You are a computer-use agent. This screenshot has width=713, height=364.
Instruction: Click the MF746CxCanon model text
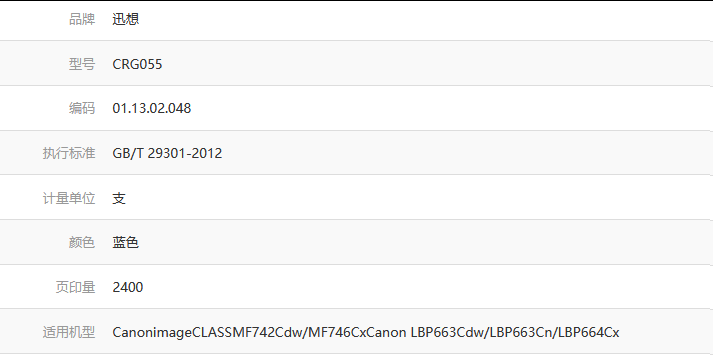[x=357, y=332]
